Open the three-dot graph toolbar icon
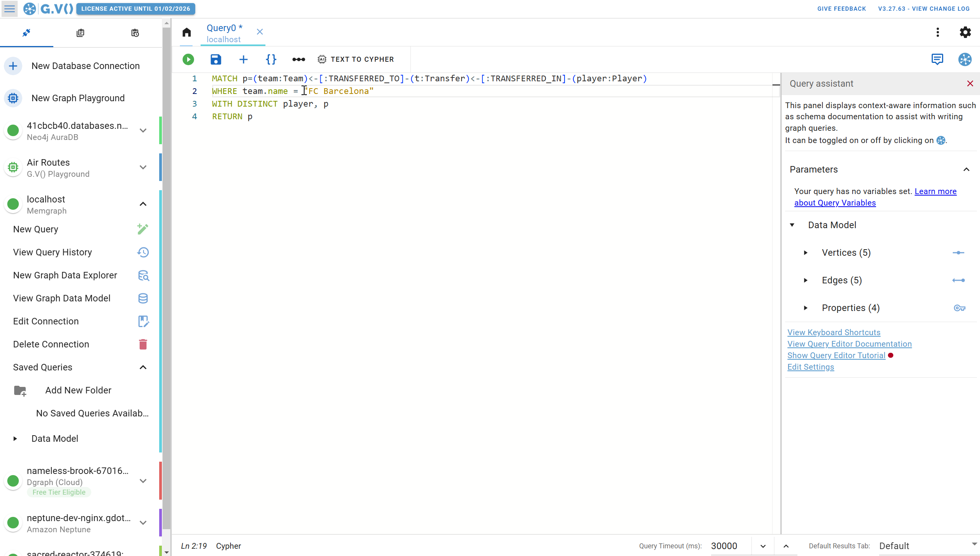This screenshot has height=556, width=980. 298,59
